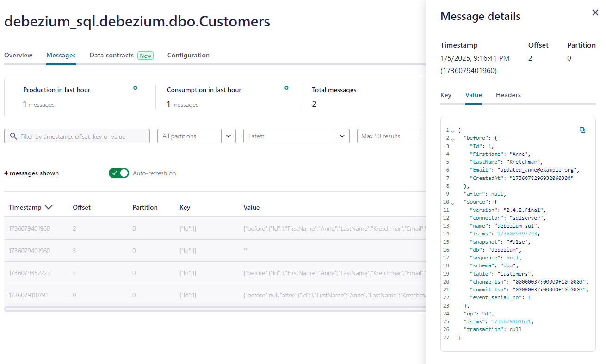The height and width of the screenshot is (364, 606).
Task: Open the Data contracts tab
Action: tap(111, 55)
